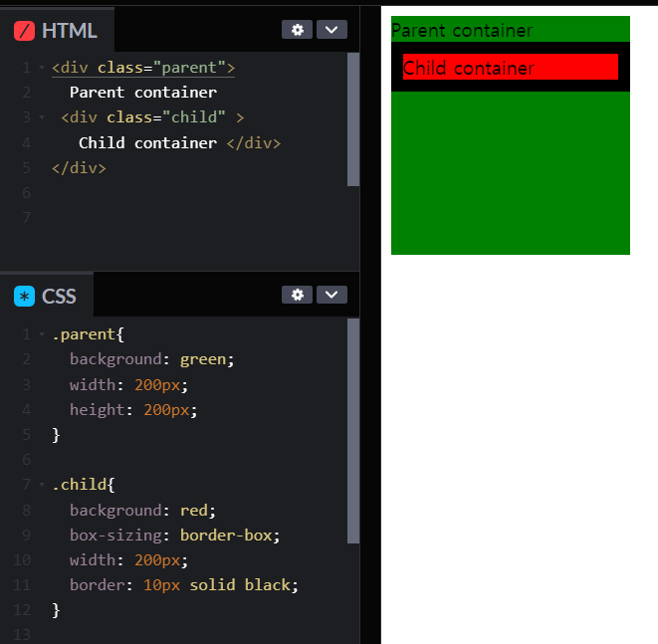This screenshot has height=644, width=658.
Task: Collapse the parent div fold arrow
Action: pos(42,68)
